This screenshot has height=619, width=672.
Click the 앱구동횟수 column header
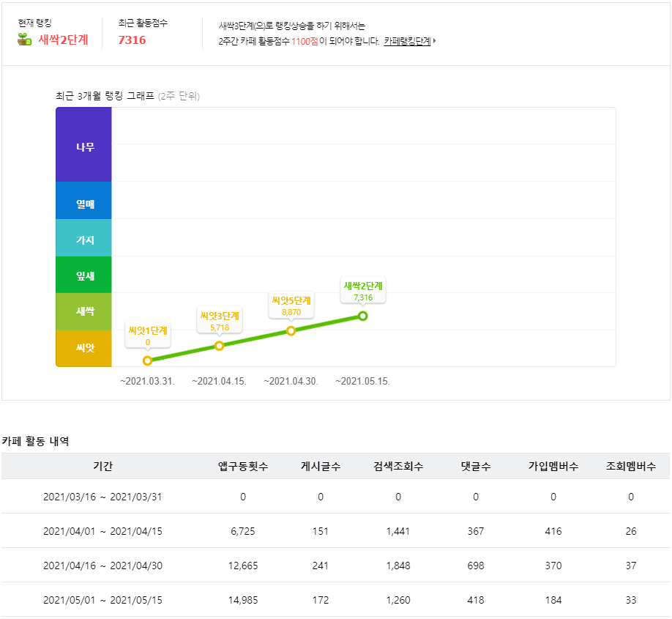pyautogui.click(x=243, y=466)
